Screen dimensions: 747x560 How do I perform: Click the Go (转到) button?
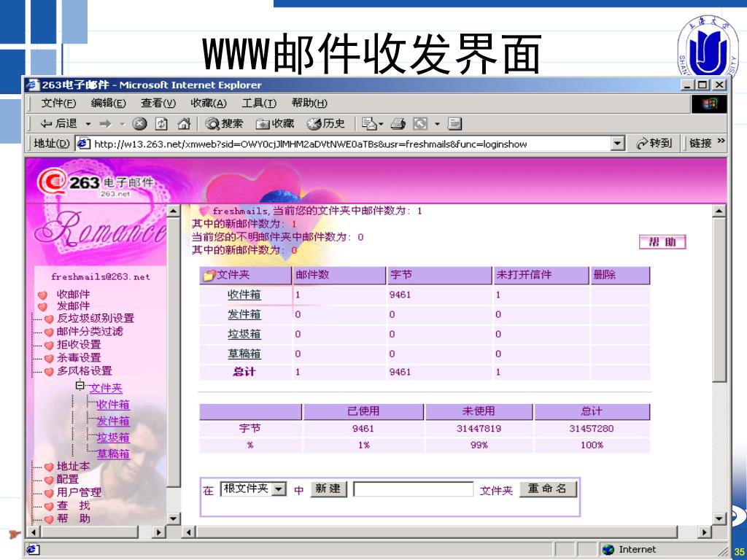pos(654,144)
